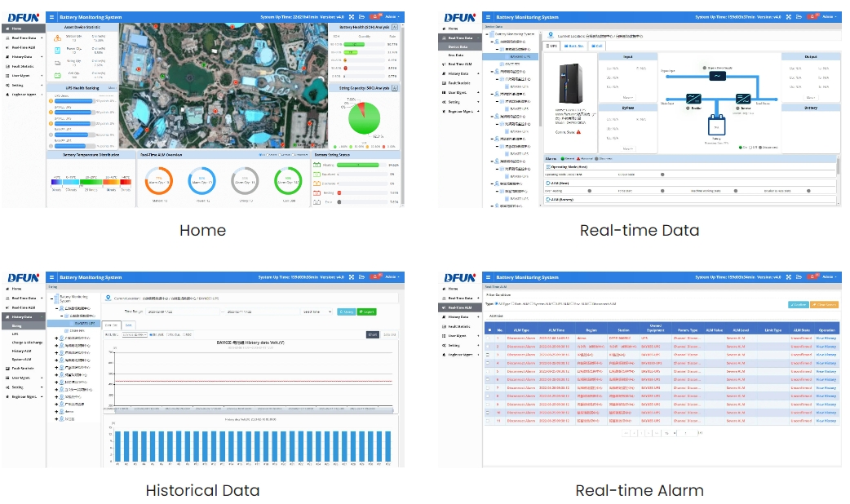Open the time period dropdown beside Query
850x504 pixels.
pyautogui.click(x=317, y=312)
